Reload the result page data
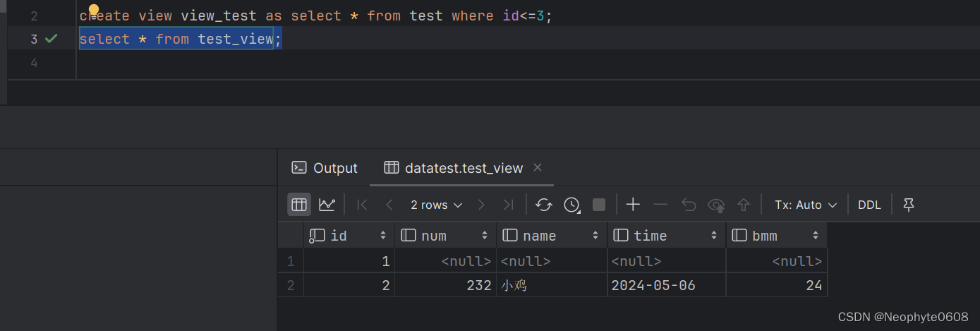The image size is (980, 331). (543, 205)
